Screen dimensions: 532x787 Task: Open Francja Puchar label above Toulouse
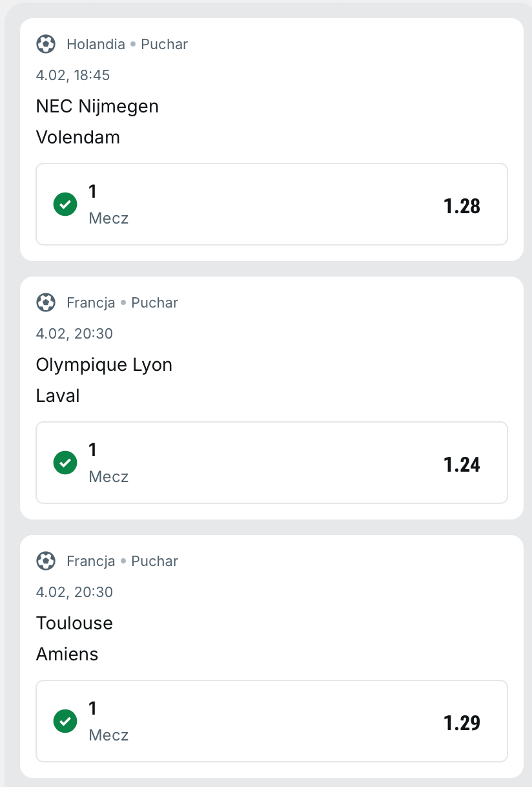(122, 561)
